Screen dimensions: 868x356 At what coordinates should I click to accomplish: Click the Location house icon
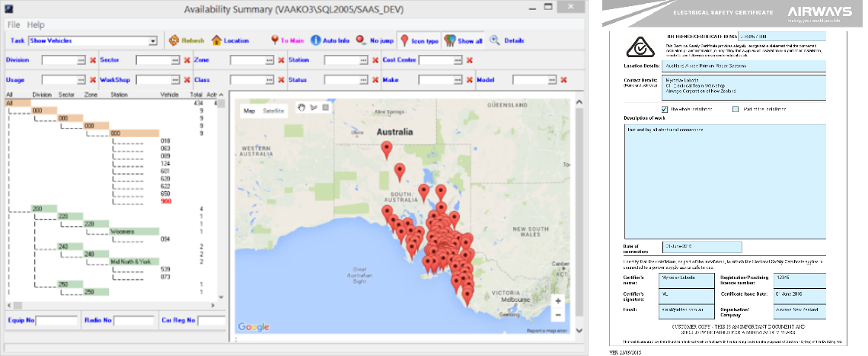click(x=216, y=40)
